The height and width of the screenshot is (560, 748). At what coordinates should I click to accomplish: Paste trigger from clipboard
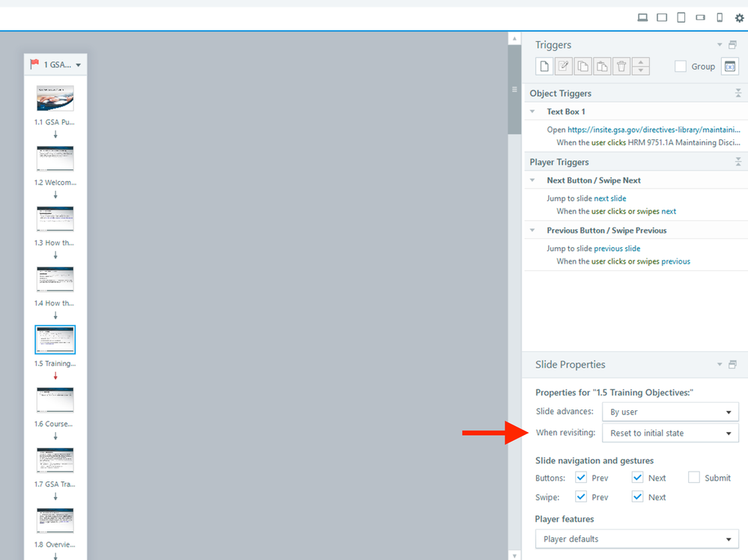pos(602,67)
